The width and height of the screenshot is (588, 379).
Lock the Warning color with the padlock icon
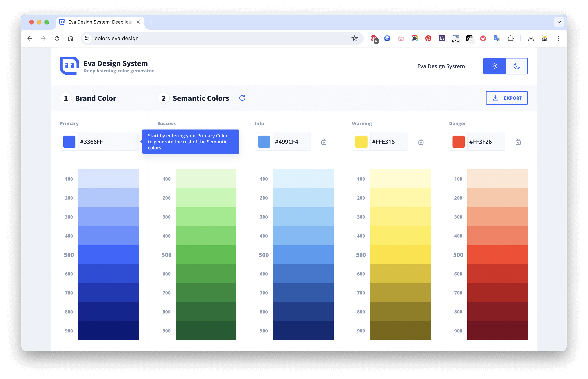click(x=421, y=142)
